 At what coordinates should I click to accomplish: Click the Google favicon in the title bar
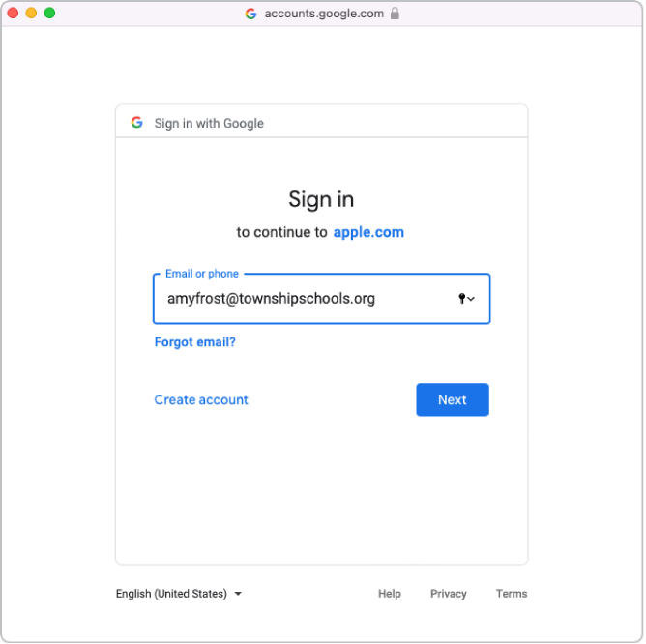pyautogui.click(x=251, y=14)
